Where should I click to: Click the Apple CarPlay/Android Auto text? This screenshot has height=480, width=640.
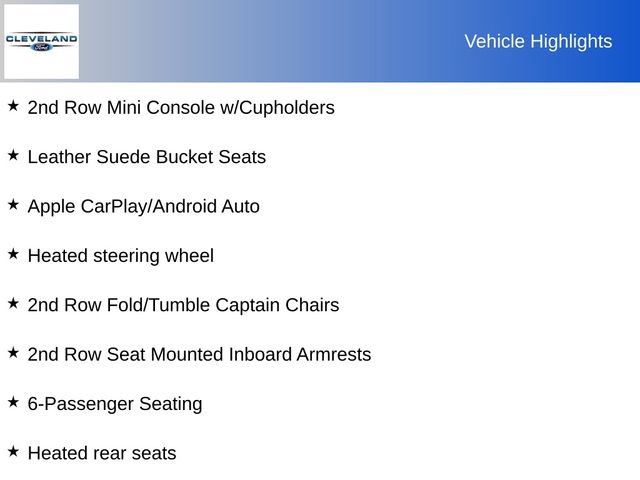point(143,206)
